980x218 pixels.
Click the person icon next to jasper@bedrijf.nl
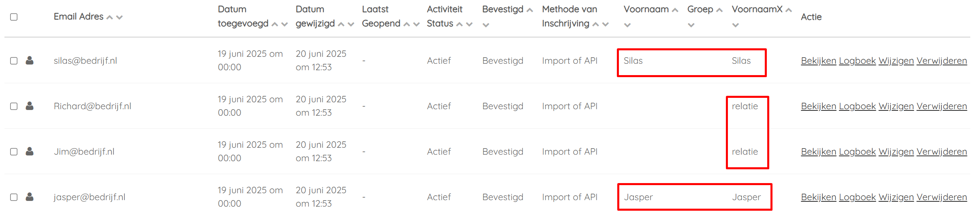coord(30,197)
